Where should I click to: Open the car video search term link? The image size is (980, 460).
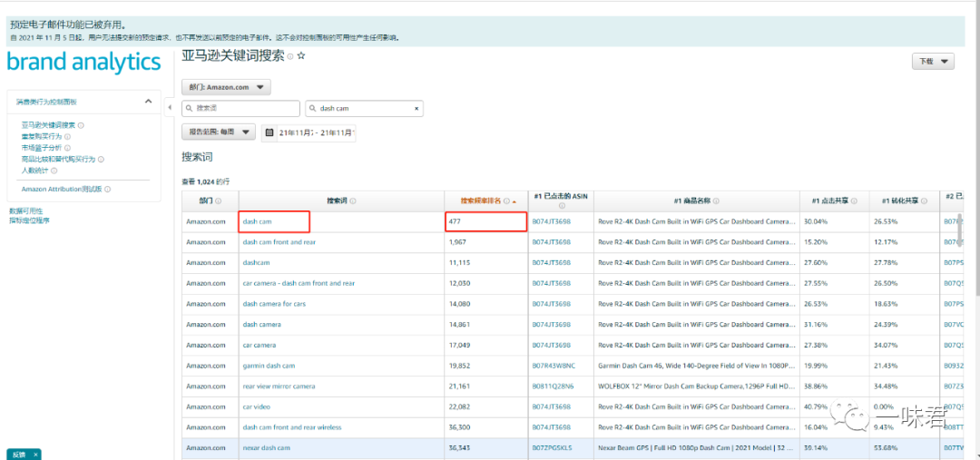(256, 406)
